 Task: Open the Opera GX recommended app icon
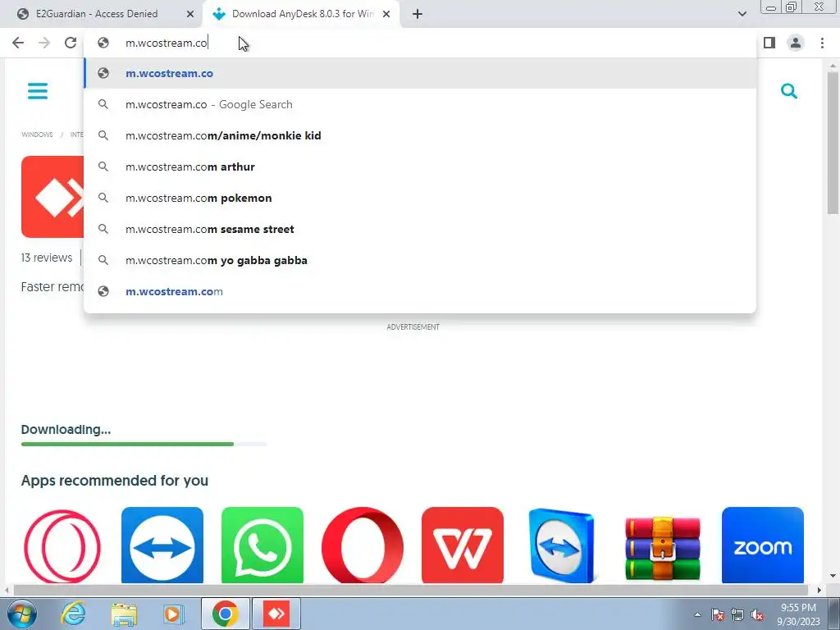(x=62, y=546)
